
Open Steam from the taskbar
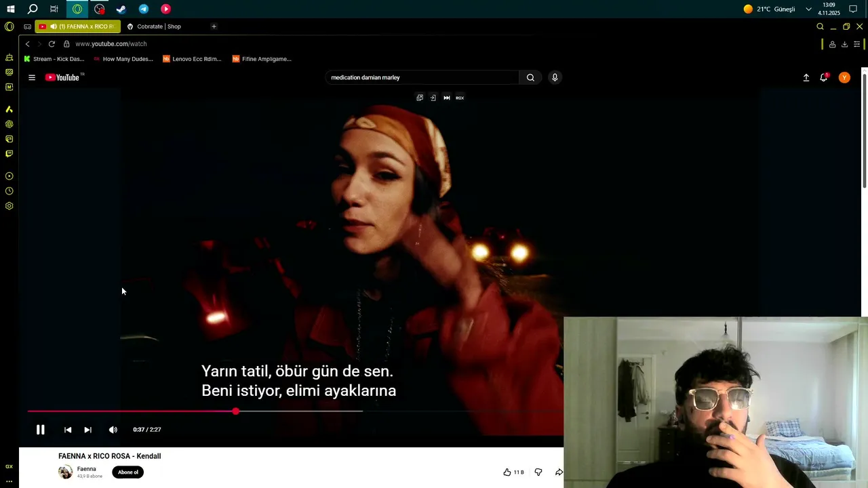(x=121, y=9)
